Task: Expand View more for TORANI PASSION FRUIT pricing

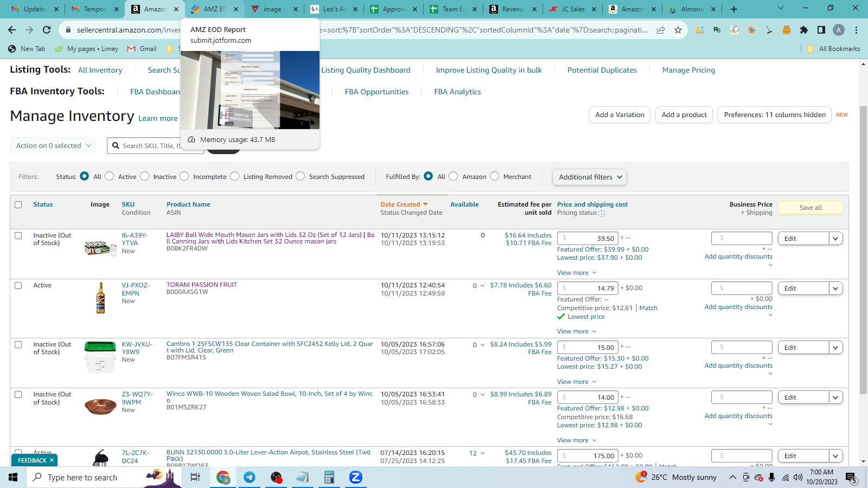Action: [x=577, y=331]
